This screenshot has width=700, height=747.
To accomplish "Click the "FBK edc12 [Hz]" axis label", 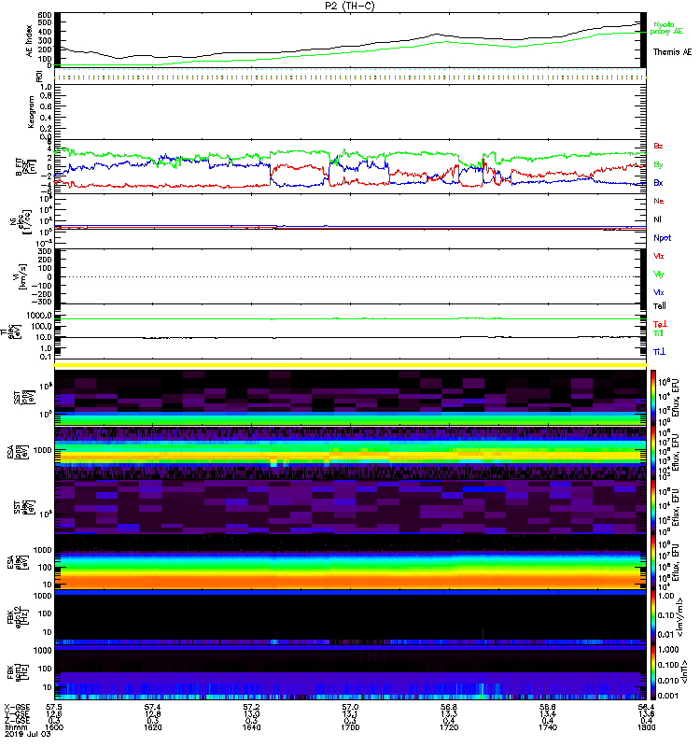I will 18,617.
